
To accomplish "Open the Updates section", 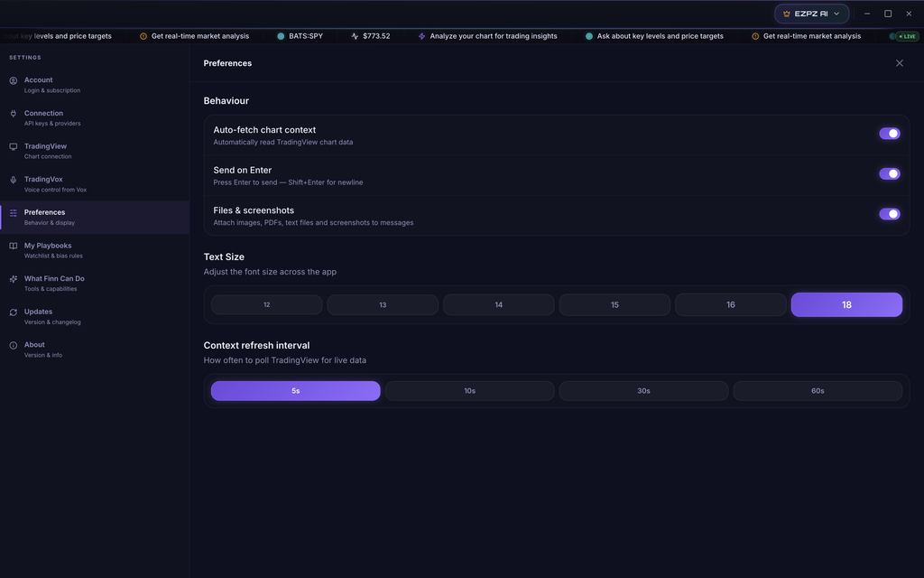I will 94,317.
